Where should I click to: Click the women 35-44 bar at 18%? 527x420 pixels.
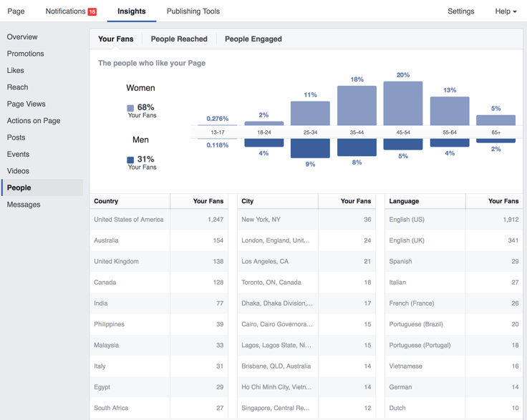(x=357, y=106)
